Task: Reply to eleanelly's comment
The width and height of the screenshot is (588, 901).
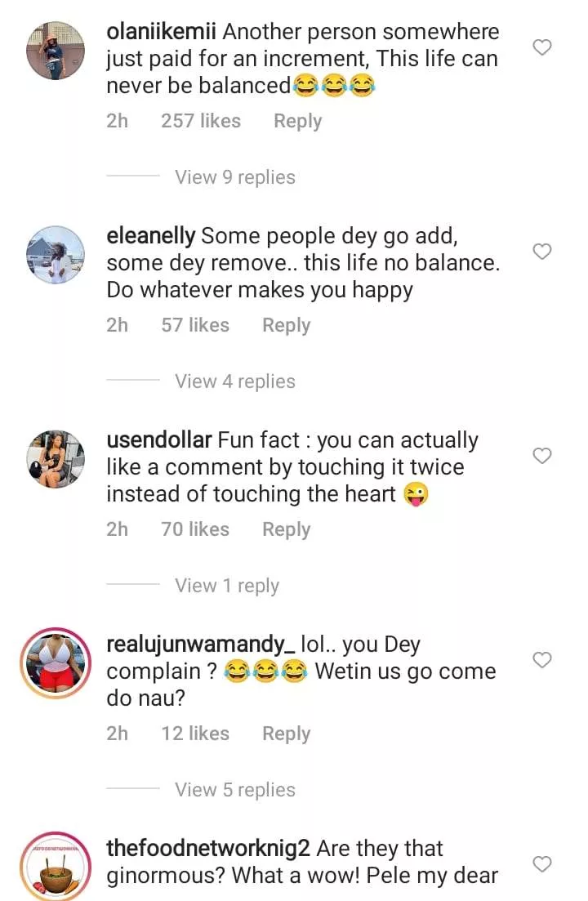Action: coord(286,325)
